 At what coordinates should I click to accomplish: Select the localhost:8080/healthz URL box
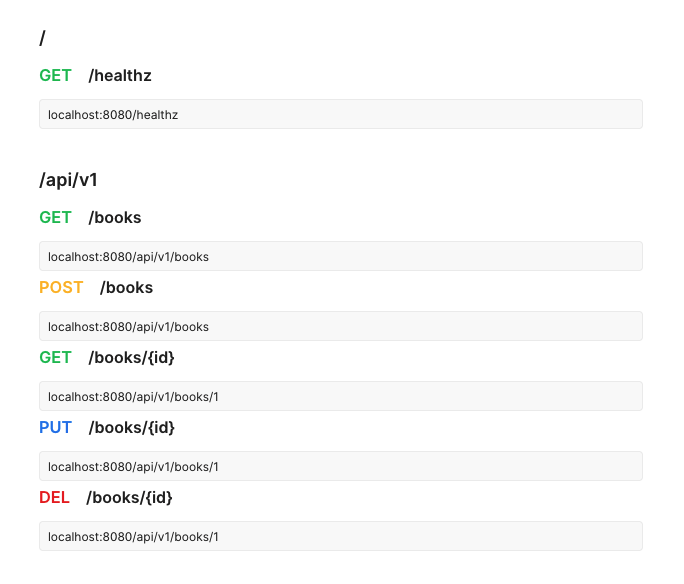point(341,114)
